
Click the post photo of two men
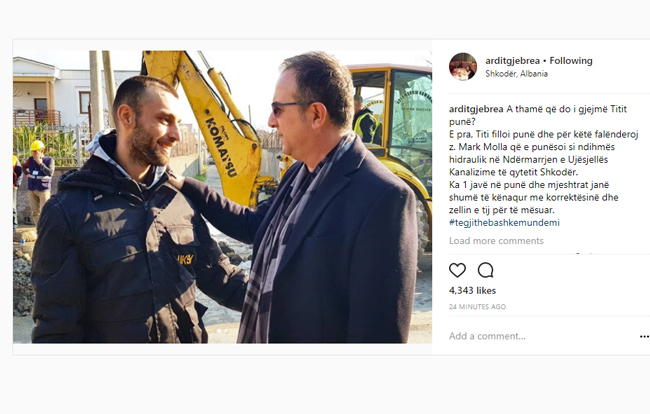tap(222, 197)
